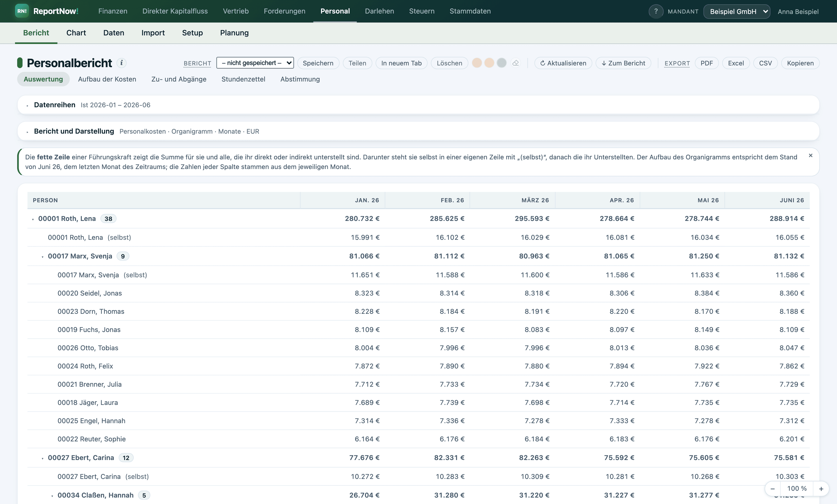Open the Abstimmung view
Viewport: 837px width, 504px height.
tap(300, 79)
